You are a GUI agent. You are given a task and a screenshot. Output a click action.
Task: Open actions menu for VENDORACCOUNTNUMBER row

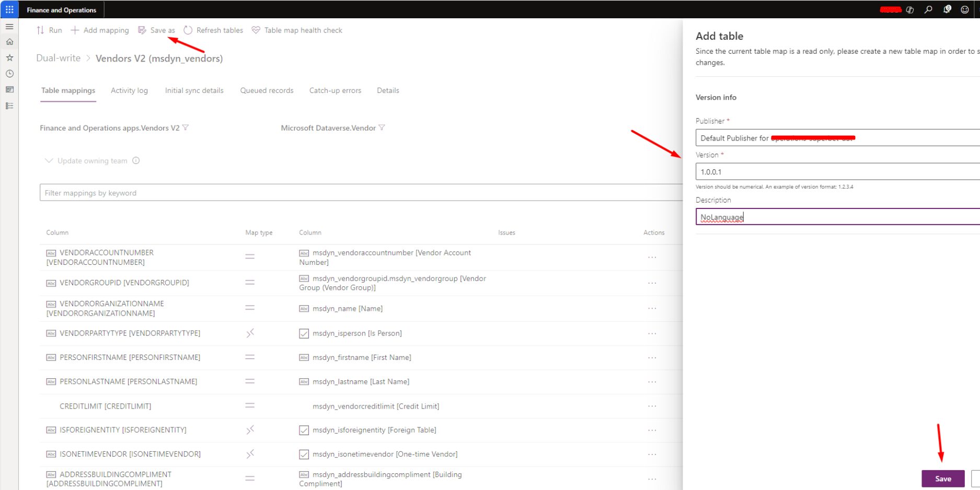pyautogui.click(x=652, y=257)
